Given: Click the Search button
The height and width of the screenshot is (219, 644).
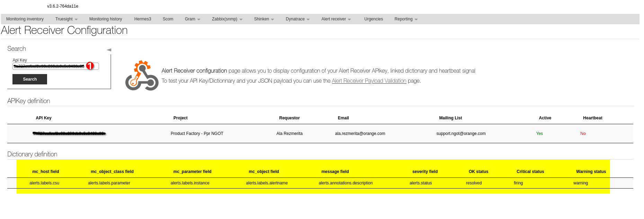Looking at the screenshot, I should click(30, 79).
